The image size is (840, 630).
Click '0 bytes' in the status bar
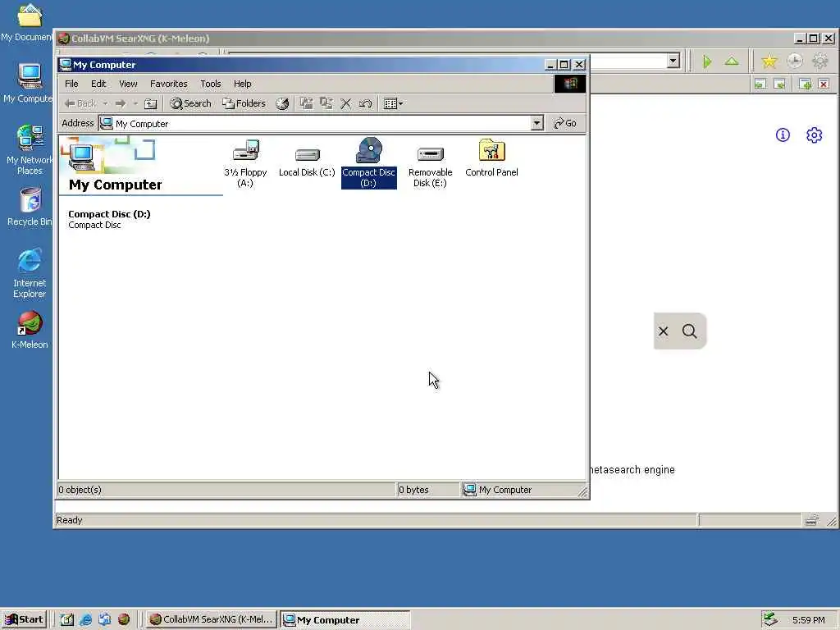click(413, 490)
